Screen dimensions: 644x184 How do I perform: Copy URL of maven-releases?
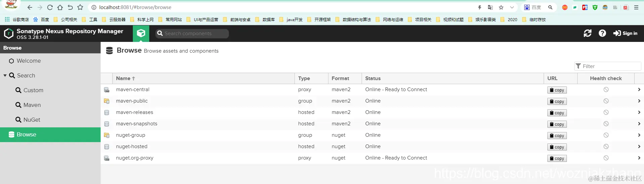(557, 113)
